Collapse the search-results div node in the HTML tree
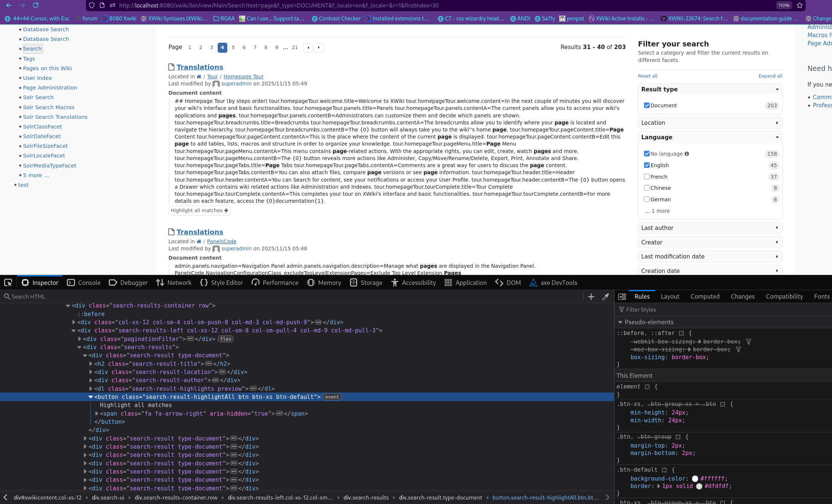This screenshot has height=504, width=832. click(79, 347)
